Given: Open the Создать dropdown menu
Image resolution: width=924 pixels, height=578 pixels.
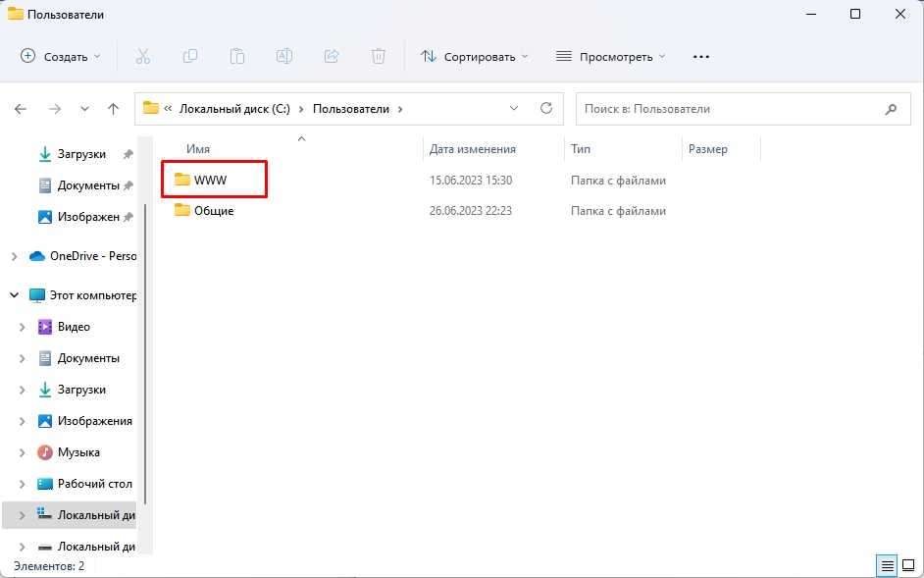Looking at the screenshot, I should point(61,56).
